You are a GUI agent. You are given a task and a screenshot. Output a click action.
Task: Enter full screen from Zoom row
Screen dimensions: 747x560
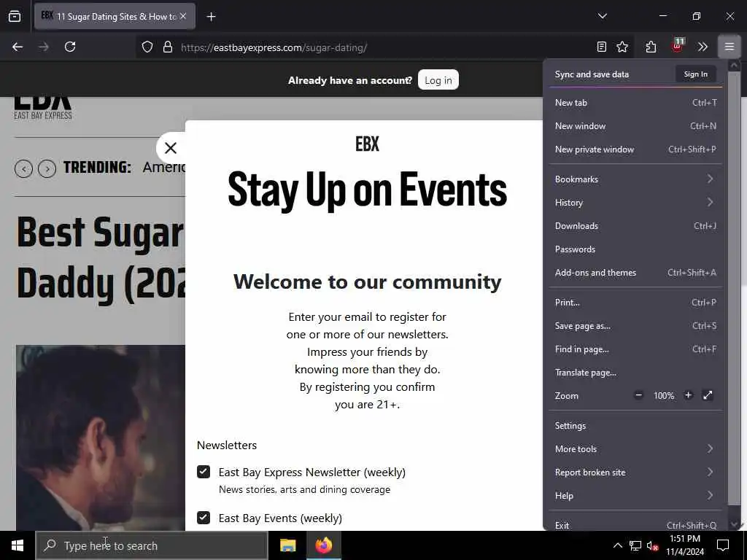tap(708, 395)
